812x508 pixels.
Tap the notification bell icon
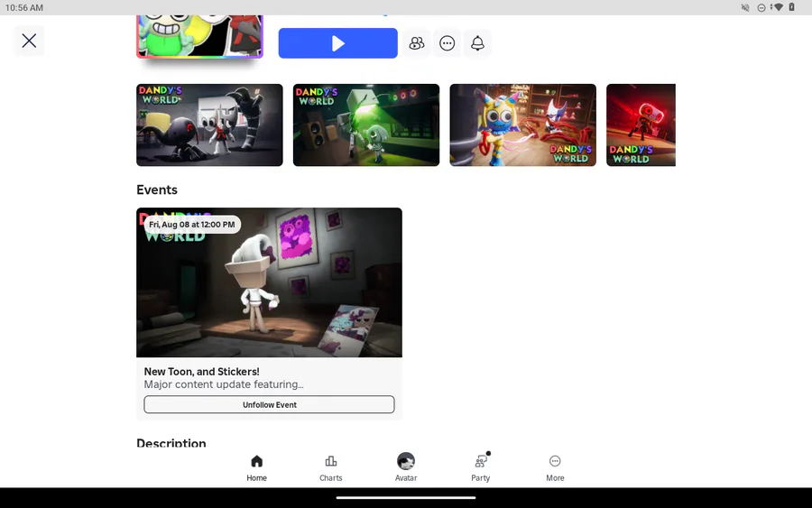(x=477, y=43)
